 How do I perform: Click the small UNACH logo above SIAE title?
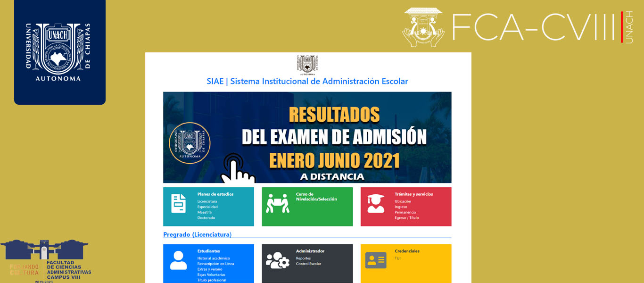pos(308,65)
